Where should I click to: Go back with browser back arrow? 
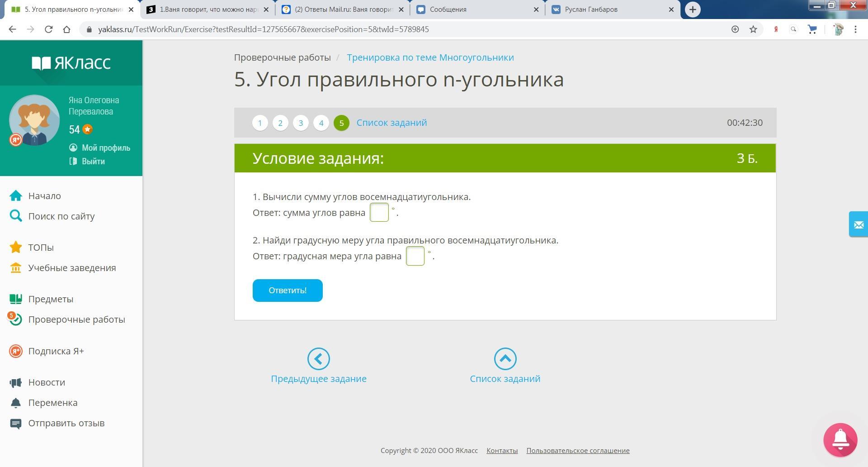12,29
